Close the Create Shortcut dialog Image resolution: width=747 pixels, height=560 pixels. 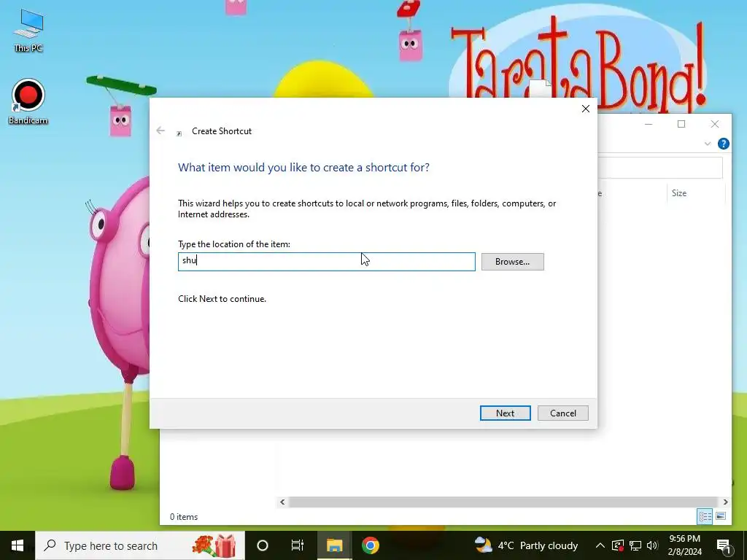coord(586,109)
